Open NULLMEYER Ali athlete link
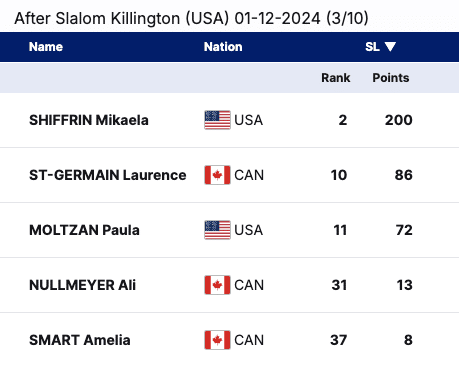459x365 pixels. pyautogui.click(x=82, y=285)
